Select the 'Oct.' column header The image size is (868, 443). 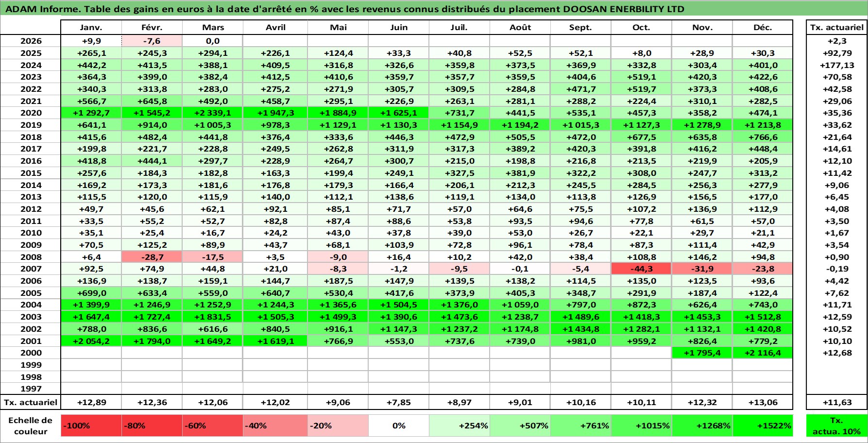click(x=642, y=28)
